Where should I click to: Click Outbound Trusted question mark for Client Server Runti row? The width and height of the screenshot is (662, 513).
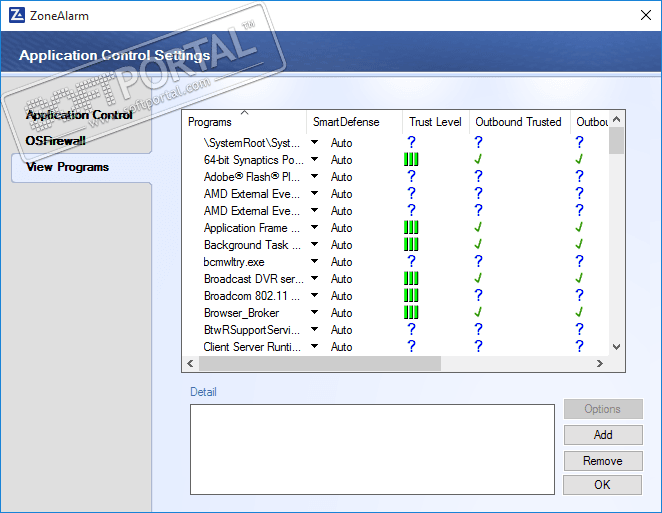pos(478,346)
